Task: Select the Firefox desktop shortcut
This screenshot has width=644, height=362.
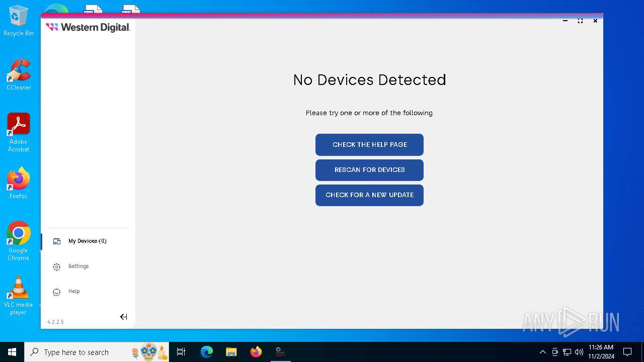Action: (x=19, y=184)
